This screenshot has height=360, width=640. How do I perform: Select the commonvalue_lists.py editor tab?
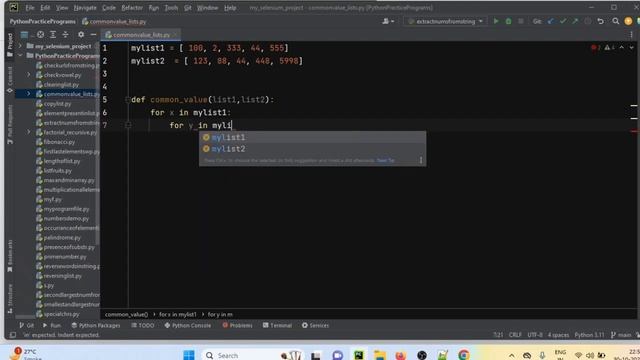[141, 35]
